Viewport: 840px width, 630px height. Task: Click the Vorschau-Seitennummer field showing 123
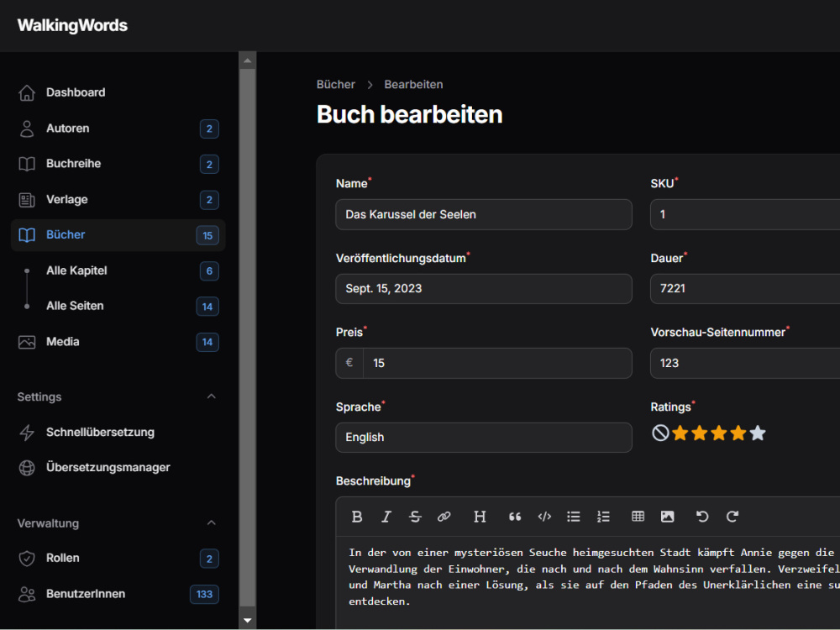[745, 363]
